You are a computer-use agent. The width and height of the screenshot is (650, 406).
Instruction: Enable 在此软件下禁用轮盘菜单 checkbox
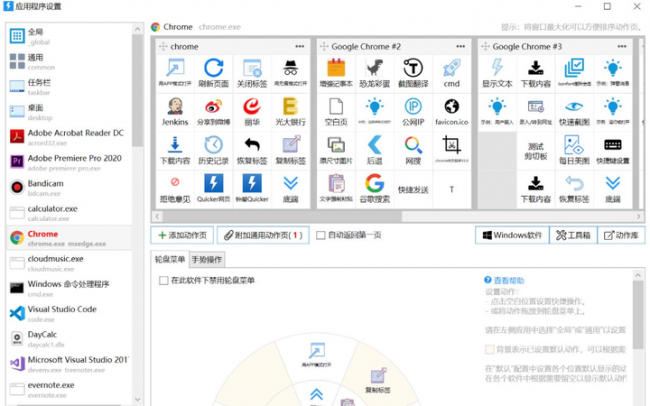tap(164, 281)
